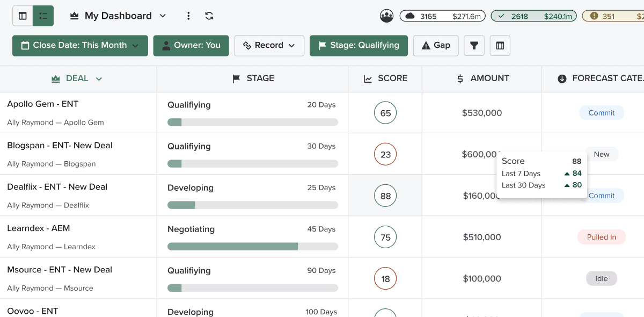Toggle the Stage: Qualifying filter
644x317 pixels.
(358, 46)
